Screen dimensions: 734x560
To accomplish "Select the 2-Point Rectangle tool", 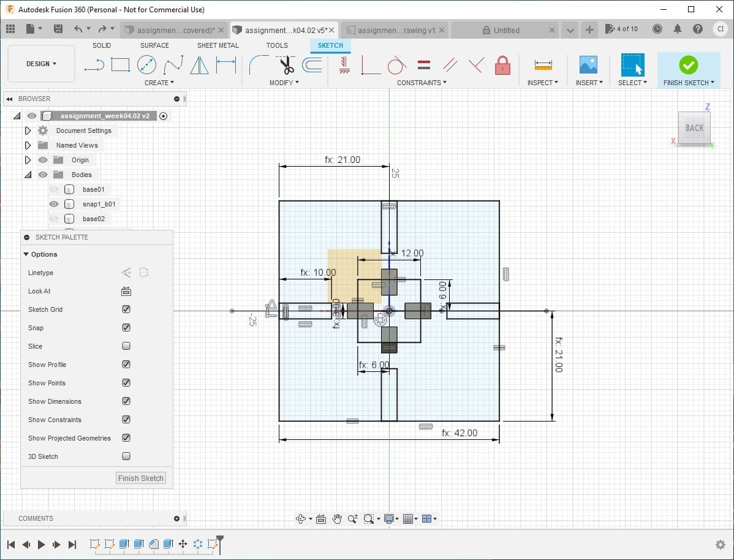I will (120, 64).
